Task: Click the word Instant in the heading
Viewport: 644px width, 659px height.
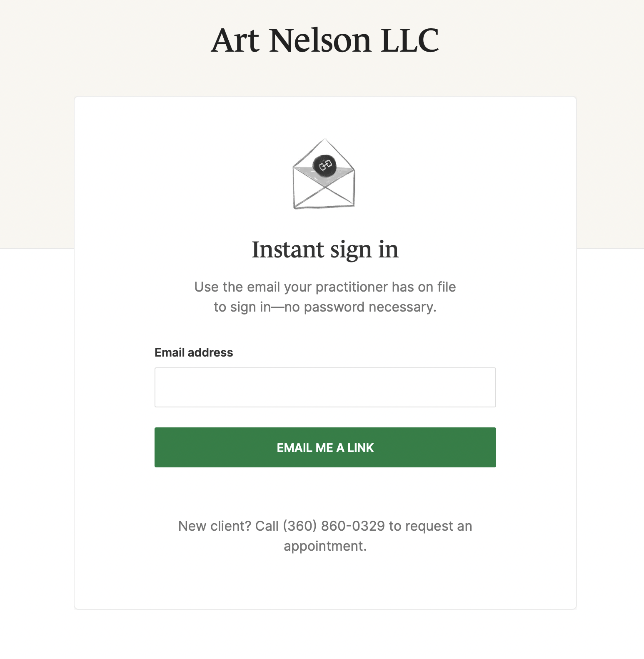Action: click(288, 250)
